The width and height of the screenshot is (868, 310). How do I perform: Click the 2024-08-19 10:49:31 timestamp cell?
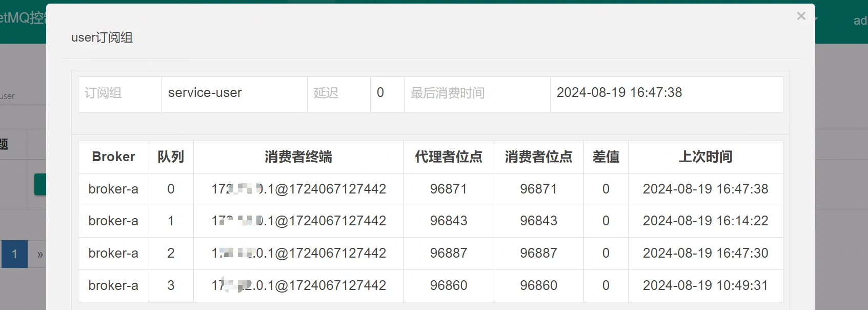click(705, 286)
